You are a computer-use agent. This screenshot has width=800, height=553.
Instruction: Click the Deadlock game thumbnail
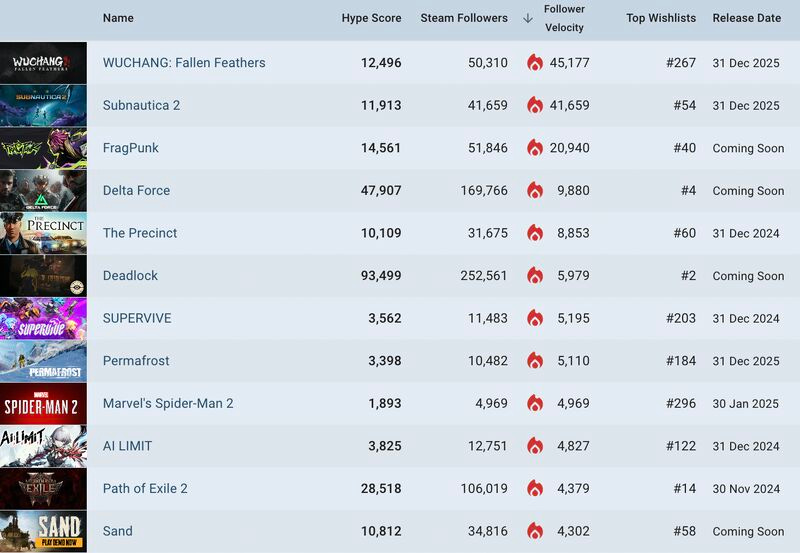(x=43, y=276)
